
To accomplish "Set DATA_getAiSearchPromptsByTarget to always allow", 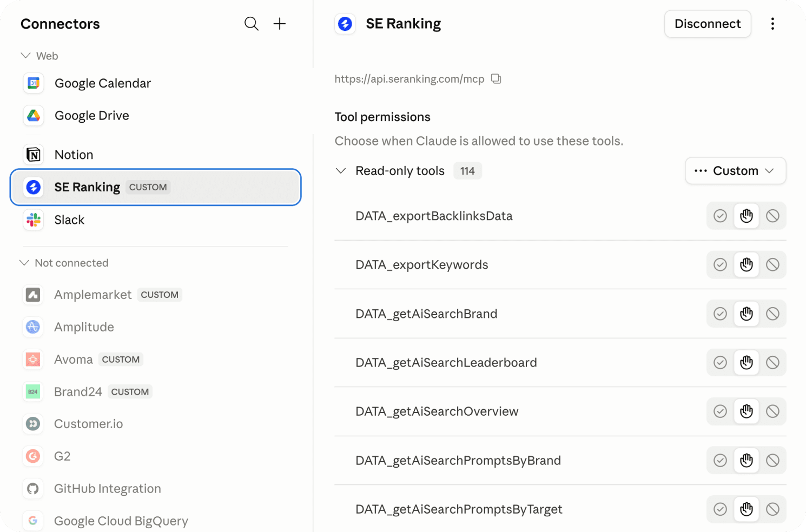I will (720, 509).
